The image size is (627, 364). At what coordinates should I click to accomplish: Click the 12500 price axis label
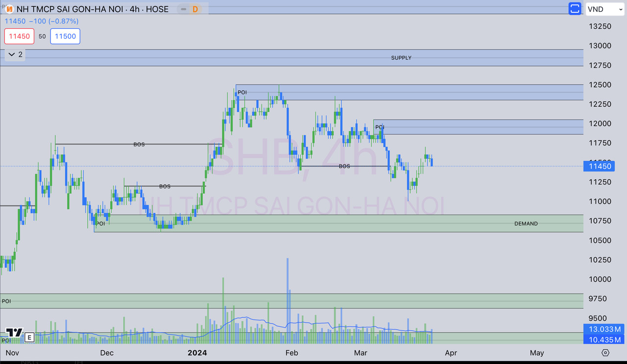click(x=599, y=85)
